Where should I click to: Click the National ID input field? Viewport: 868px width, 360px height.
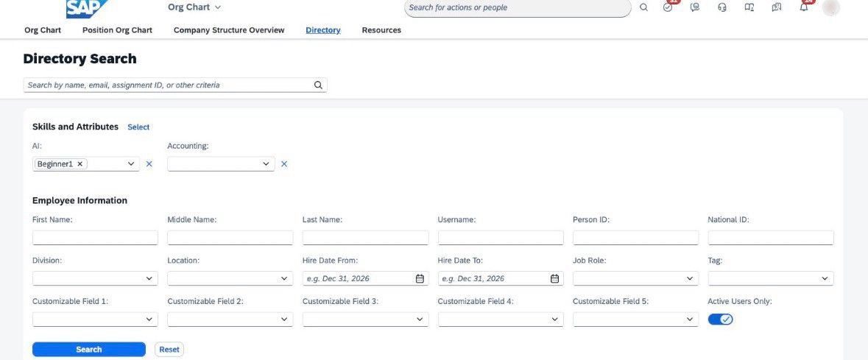(x=771, y=238)
